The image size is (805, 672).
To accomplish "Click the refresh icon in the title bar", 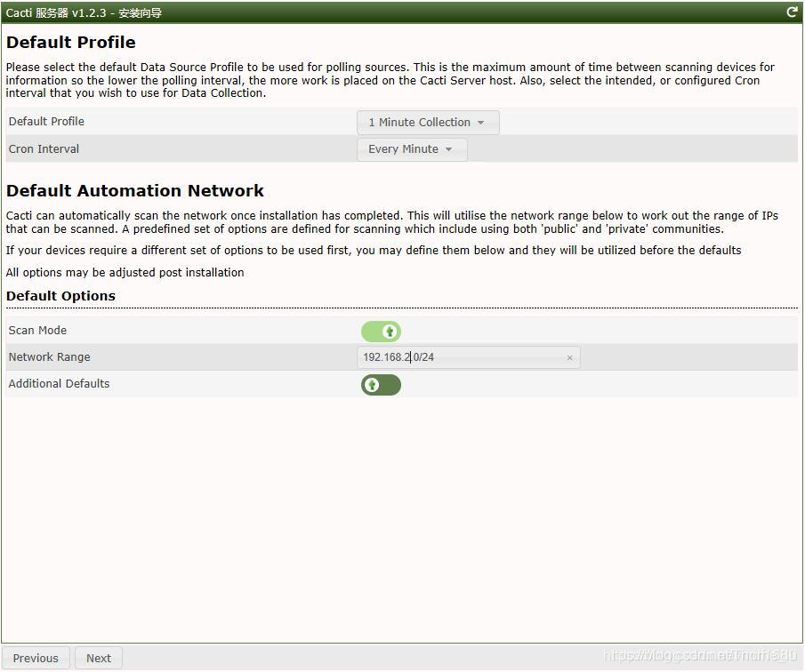I will click(792, 12).
